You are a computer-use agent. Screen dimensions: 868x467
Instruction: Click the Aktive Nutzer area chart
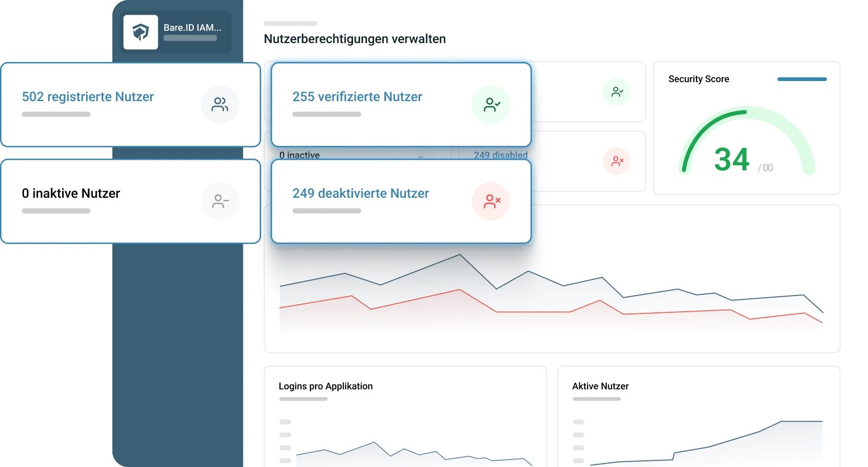point(707,443)
